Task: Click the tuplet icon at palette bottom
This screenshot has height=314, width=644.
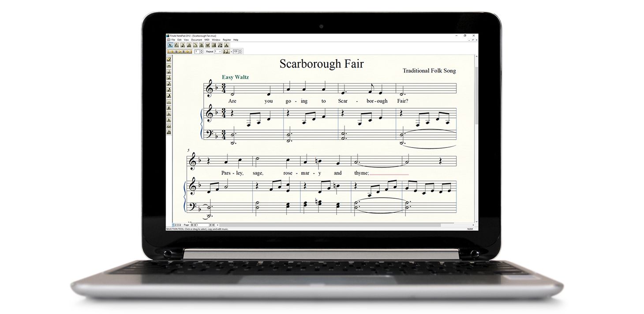Action: pyautogui.click(x=169, y=132)
